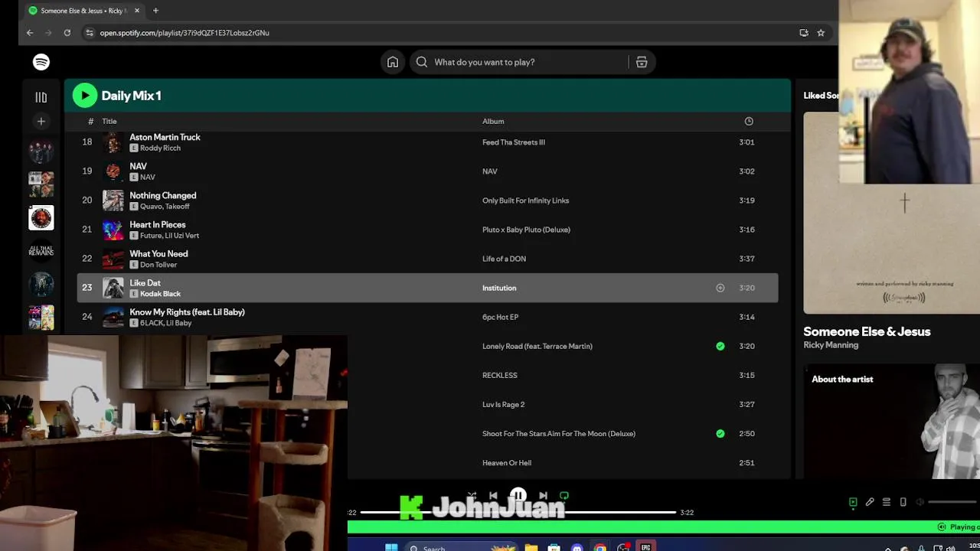Create a new playlist with plus icon
980x551 pixels.
(x=41, y=121)
